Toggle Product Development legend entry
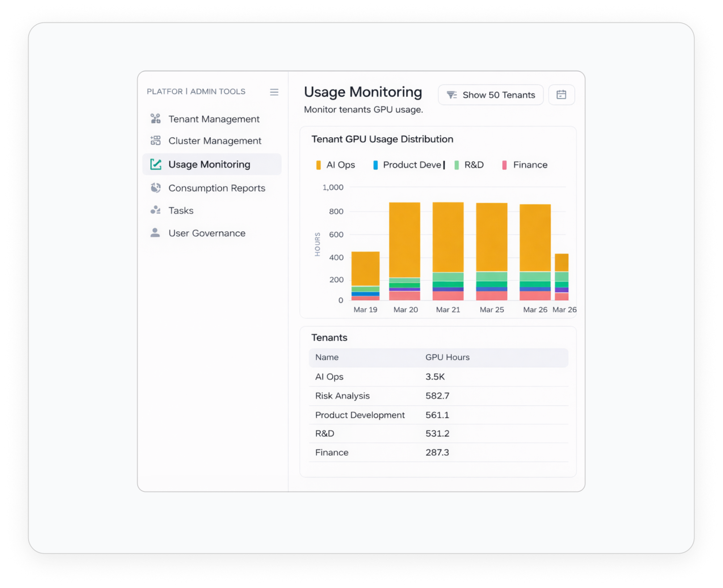Screen dimensions: 723x588 (408, 165)
